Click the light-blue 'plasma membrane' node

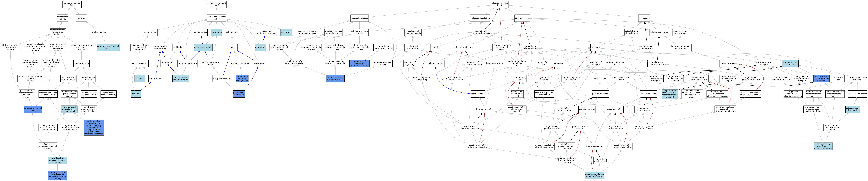[203, 47]
